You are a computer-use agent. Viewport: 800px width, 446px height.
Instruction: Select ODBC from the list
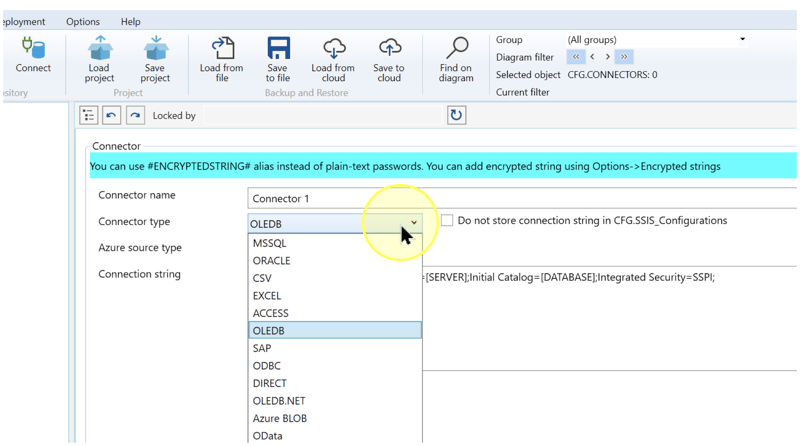[335, 366]
